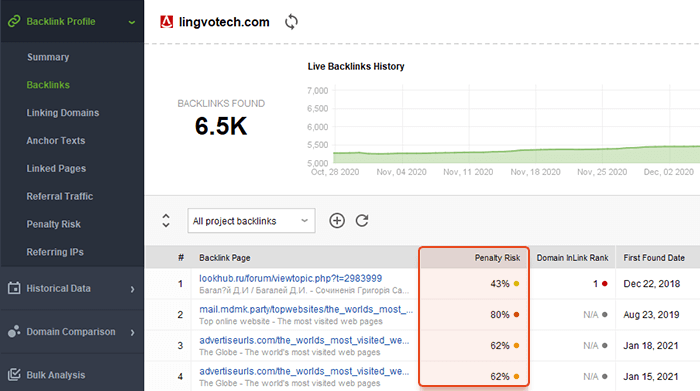The image size is (700, 391).
Task: Click the add backlinks plus icon
Action: click(337, 220)
